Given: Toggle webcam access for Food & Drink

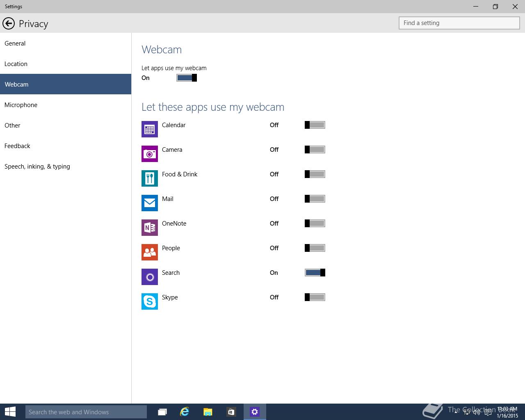Looking at the screenshot, I should (x=315, y=174).
